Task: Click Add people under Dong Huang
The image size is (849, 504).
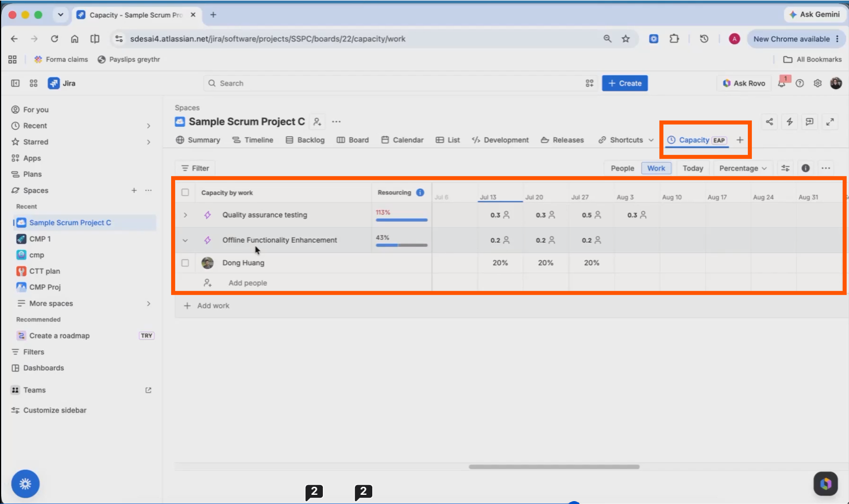Action: pos(248,283)
